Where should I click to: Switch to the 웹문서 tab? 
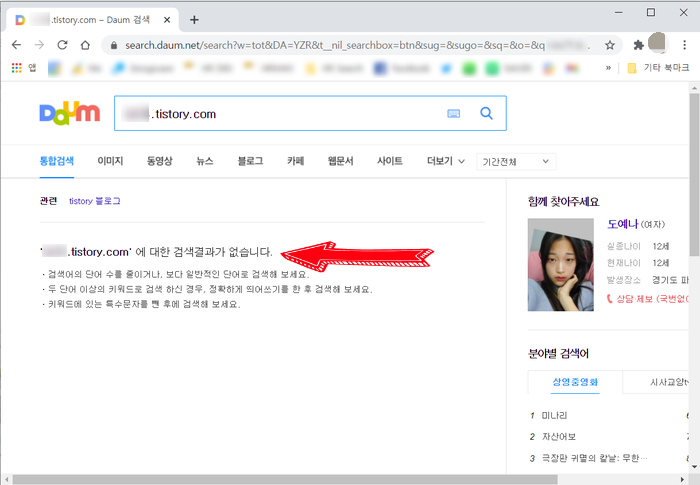341,161
